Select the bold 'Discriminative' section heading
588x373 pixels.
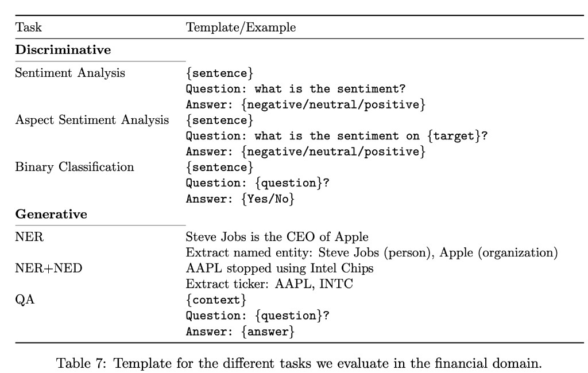click(x=63, y=50)
